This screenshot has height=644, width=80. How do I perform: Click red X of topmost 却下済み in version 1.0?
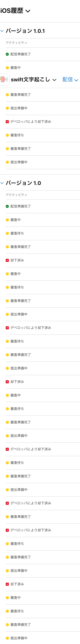coord(7,260)
